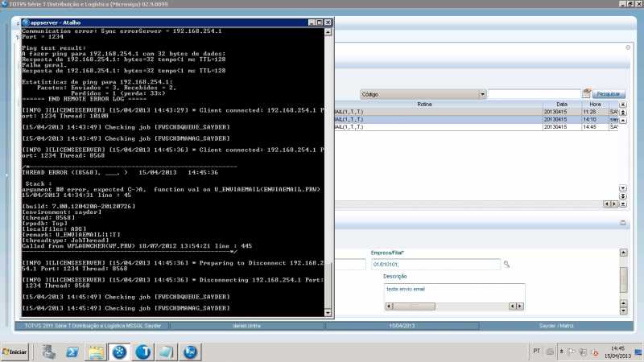Click Descrição scroll right arrow
The height and width of the screenshot is (362, 644).
[x=520, y=306]
